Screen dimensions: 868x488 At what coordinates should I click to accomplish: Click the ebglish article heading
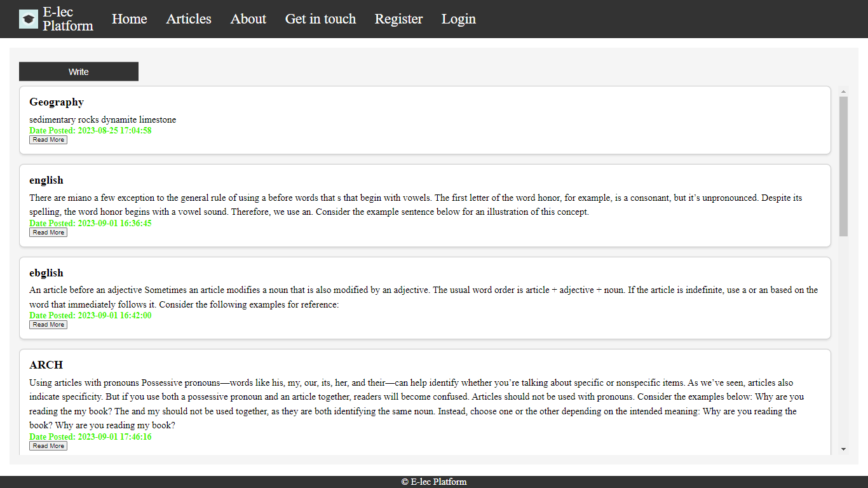coord(46,273)
